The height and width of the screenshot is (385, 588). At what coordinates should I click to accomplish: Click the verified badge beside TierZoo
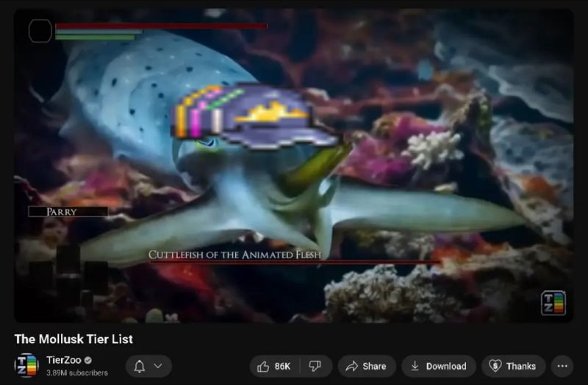[88, 360]
